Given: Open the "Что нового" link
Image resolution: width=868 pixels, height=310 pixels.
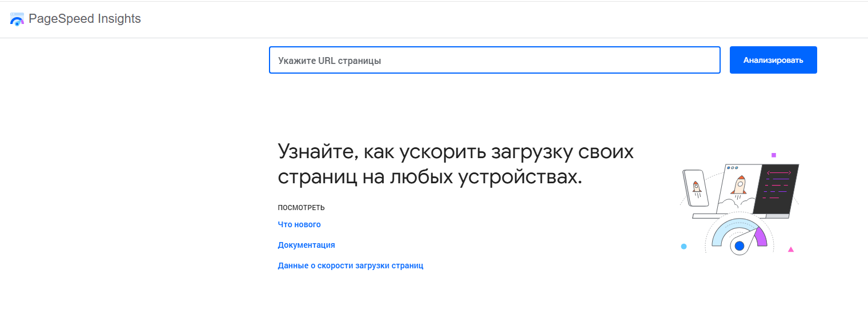Looking at the screenshot, I should coord(299,224).
